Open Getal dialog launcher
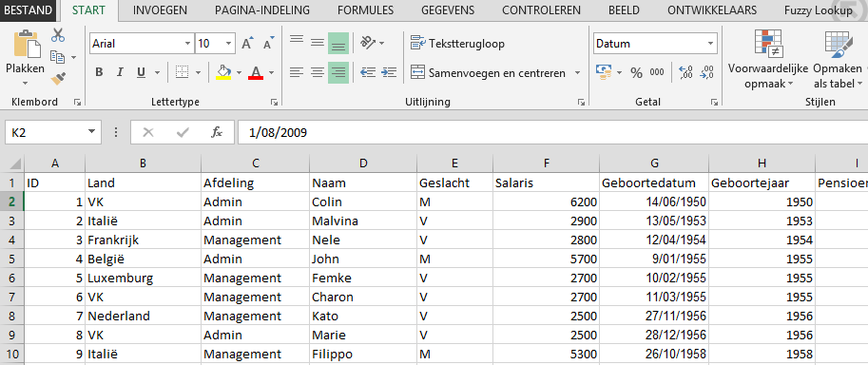This screenshot has width=868, height=365. pyautogui.click(x=715, y=102)
